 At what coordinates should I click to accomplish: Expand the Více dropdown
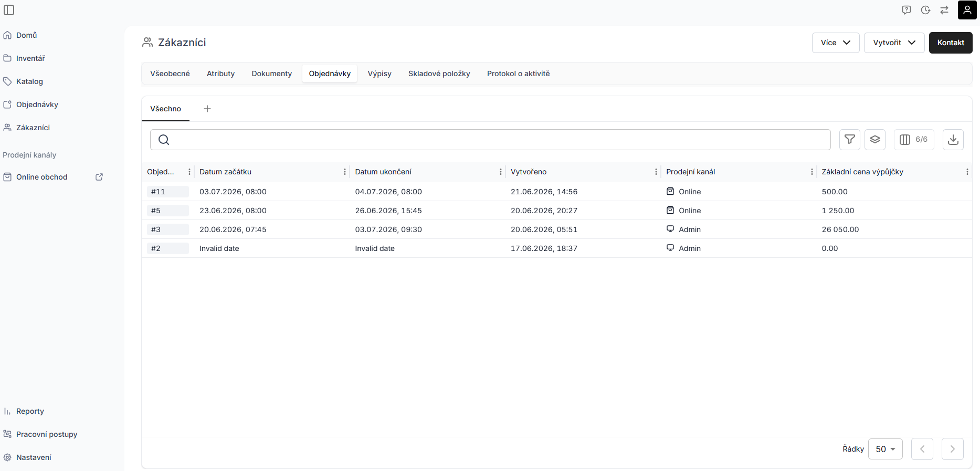[836, 43]
